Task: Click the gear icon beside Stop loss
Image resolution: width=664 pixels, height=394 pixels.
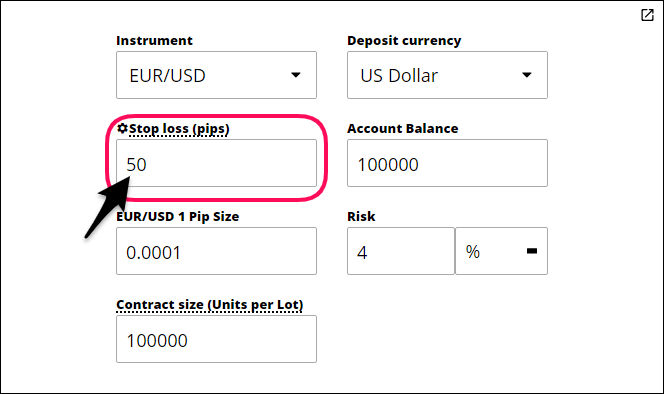Action: pos(122,128)
